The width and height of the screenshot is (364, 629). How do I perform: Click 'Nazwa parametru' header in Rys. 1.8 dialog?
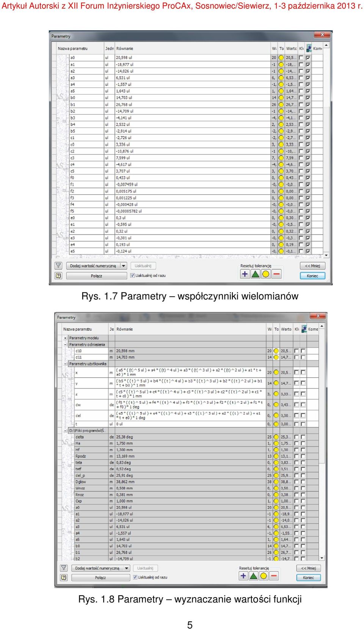pos(85,329)
